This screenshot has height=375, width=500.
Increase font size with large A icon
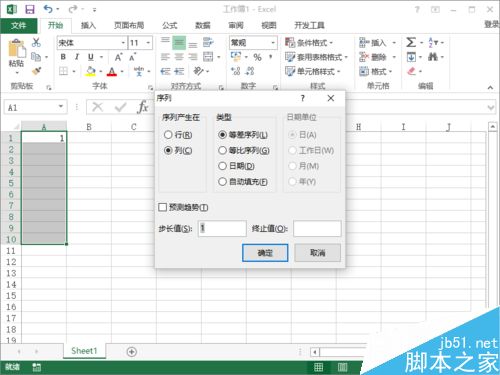(x=118, y=57)
